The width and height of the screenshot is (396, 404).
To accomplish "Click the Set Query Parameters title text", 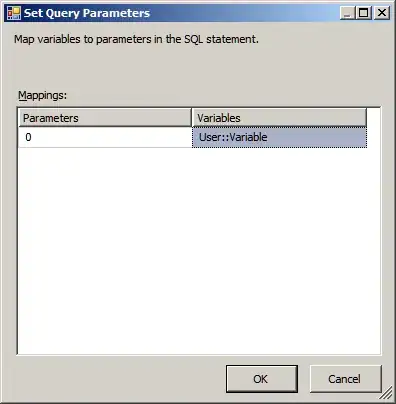I will tap(87, 13).
